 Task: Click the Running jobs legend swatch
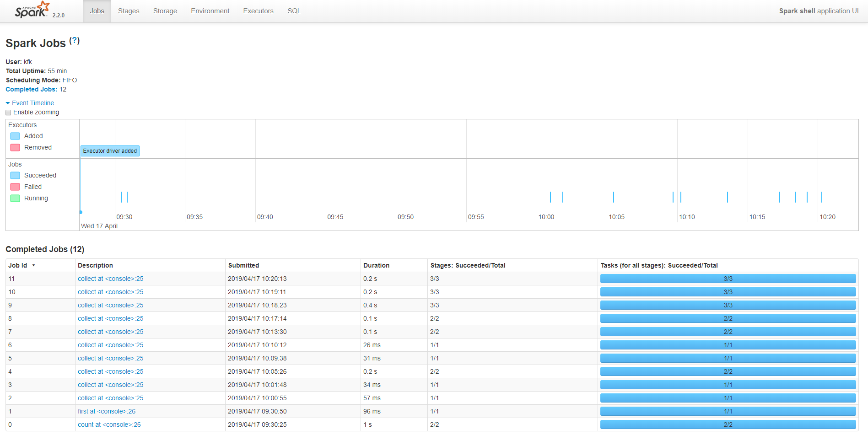click(x=15, y=198)
